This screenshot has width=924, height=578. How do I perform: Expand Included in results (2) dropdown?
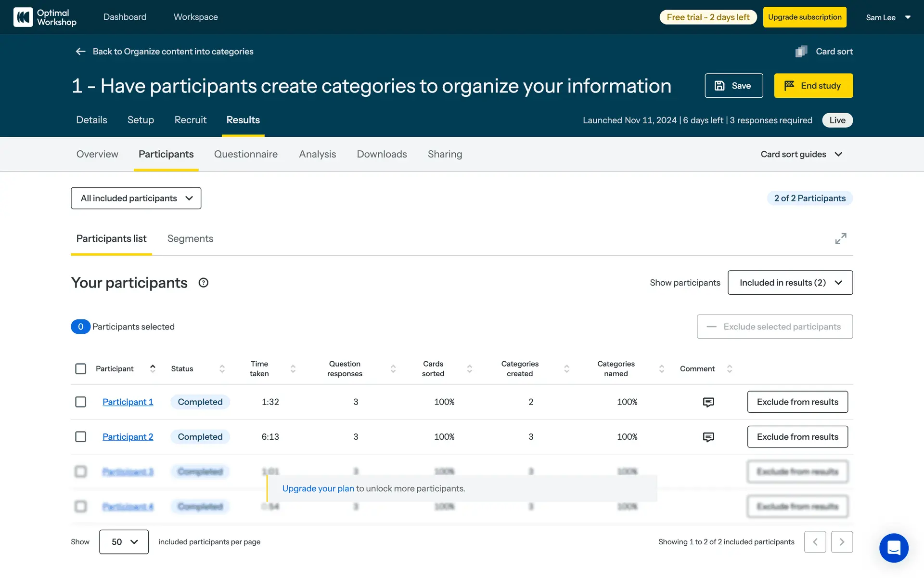tap(790, 283)
